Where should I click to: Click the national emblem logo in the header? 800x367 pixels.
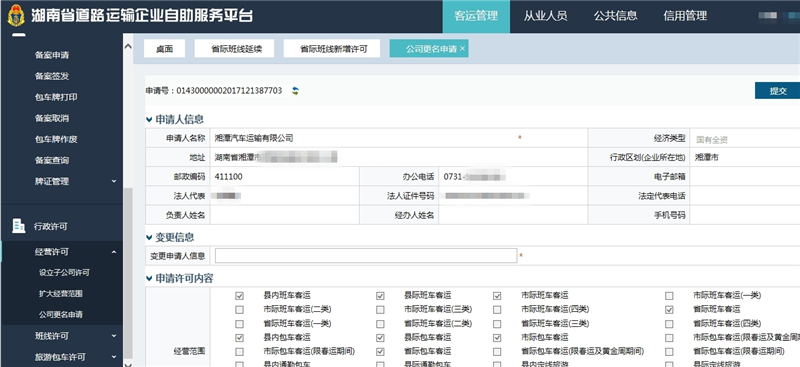click(x=16, y=16)
